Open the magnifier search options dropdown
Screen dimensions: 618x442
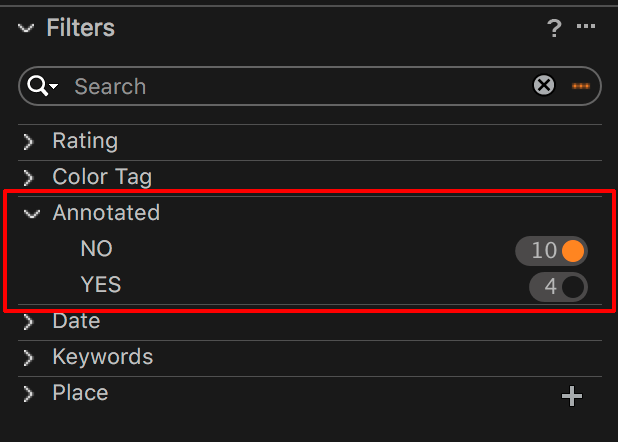(x=42, y=86)
